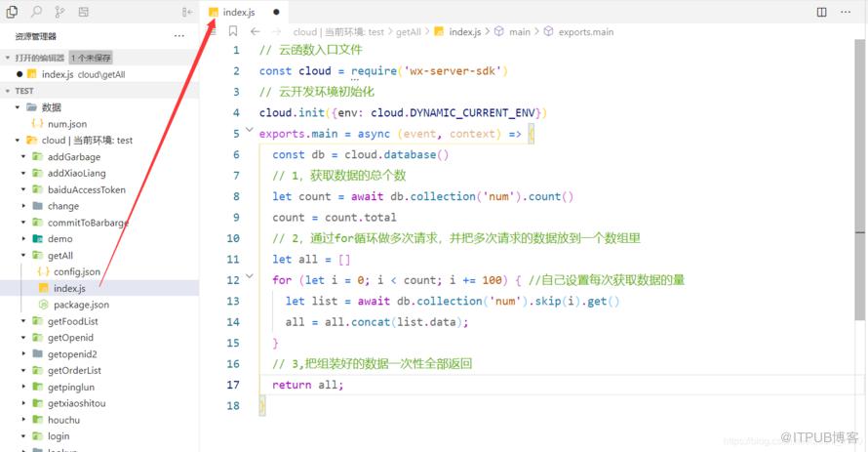This screenshot has height=452, width=868.
Task: Click 'DYNAMIC_CURRENT_ENV' on line 4
Action: pos(472,113)
